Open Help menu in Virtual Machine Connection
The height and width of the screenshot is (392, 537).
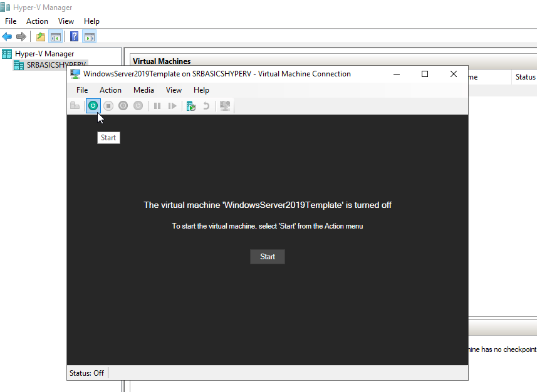(201, 90)
